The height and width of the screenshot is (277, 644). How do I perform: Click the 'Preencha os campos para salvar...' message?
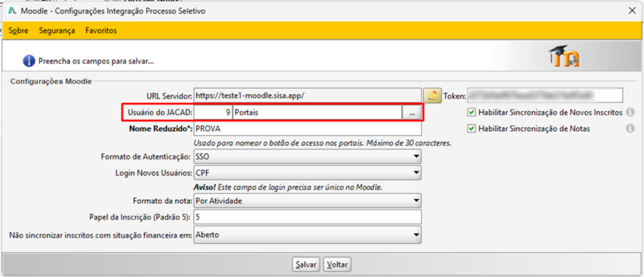(96, 62)
